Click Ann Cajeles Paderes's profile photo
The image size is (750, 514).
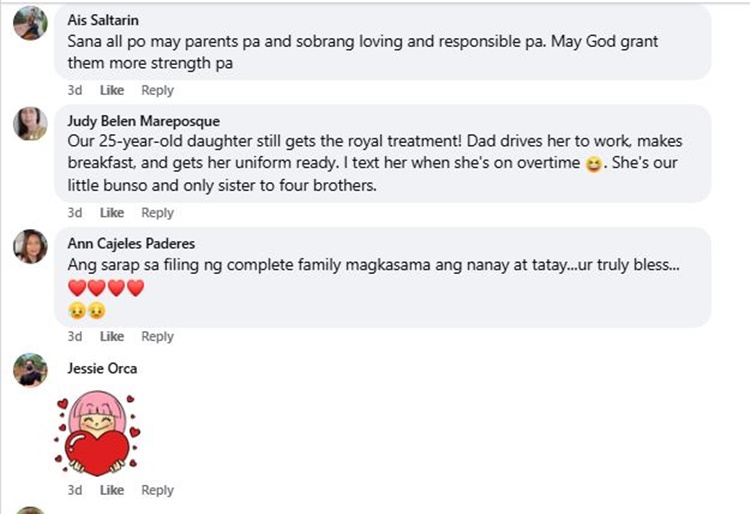[30, 246]
